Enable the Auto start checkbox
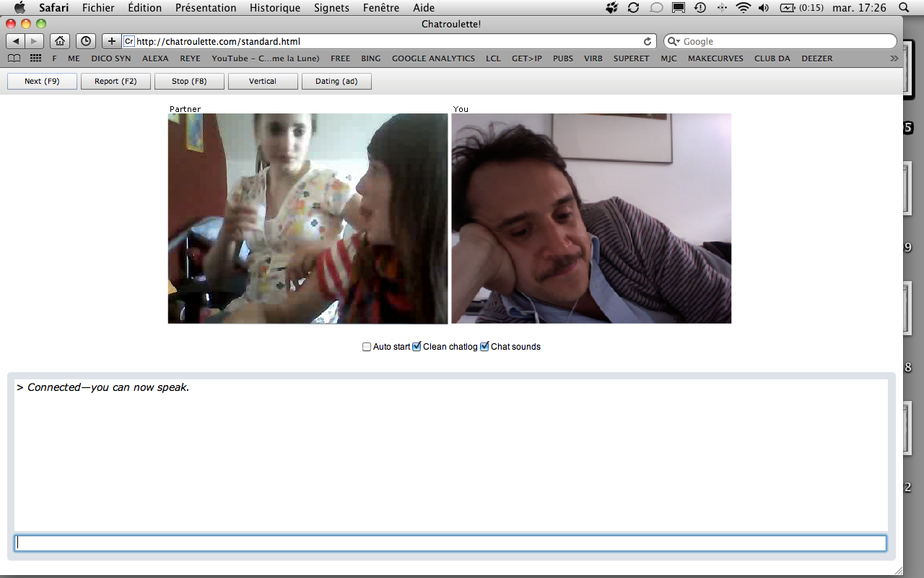924x578 pixels. point(367,347)
